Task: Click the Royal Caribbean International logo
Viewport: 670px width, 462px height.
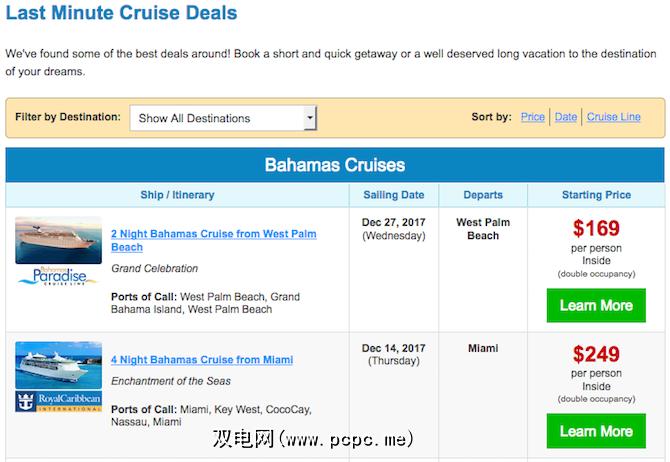Action: click(58, 402)
